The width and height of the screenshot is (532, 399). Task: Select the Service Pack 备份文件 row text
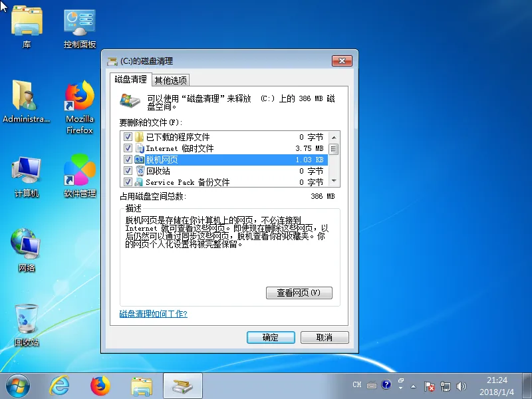coord(188,182)
